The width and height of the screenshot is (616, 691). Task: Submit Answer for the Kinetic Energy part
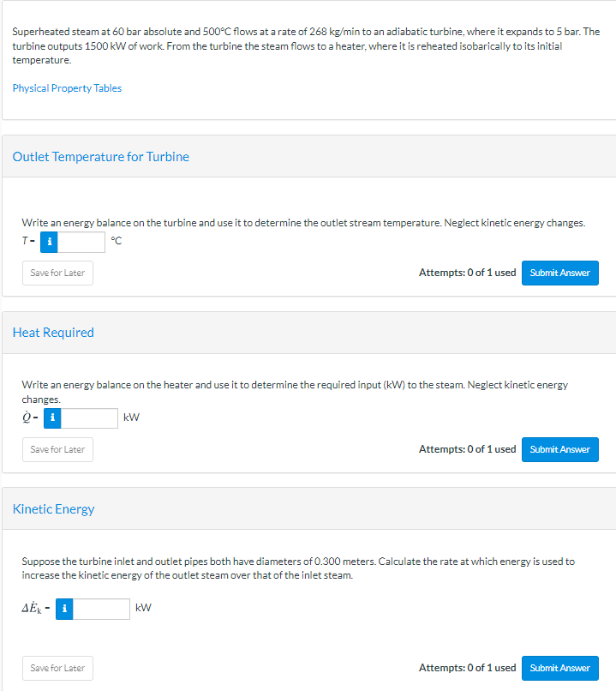pyautogui.click(x=559, y=668)
